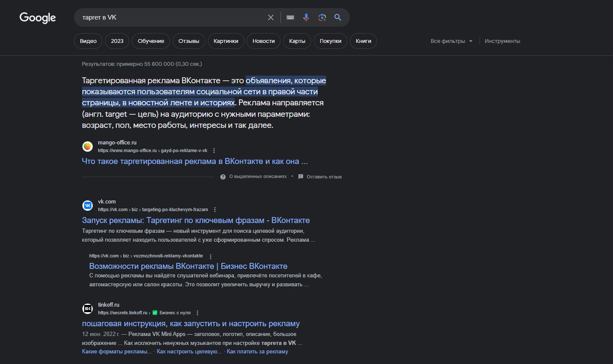Click the tinkoff.ru favicon
The width and height of the screenshot is (613, 364).
coord(88,309)
